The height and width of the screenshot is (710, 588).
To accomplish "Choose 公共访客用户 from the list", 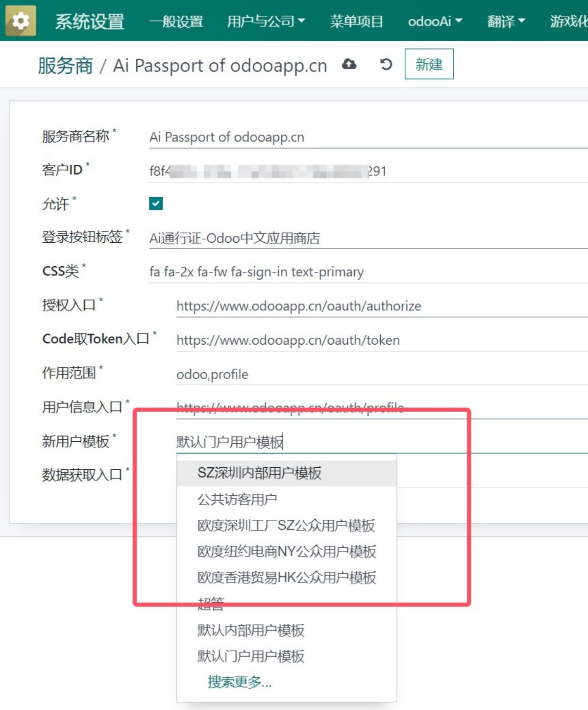I will click(x=237, y=499).
